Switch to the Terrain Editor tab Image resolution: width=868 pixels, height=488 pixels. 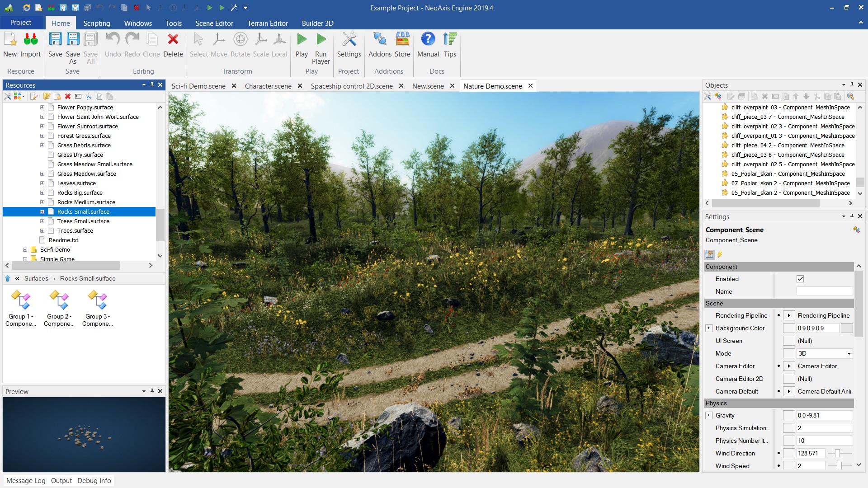(267, 23)
